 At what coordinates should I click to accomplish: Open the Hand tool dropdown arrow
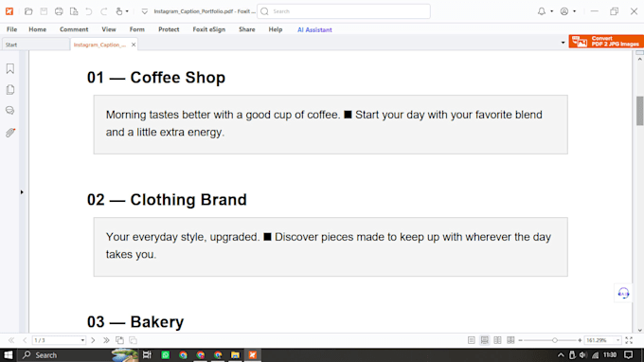point(127,11)
